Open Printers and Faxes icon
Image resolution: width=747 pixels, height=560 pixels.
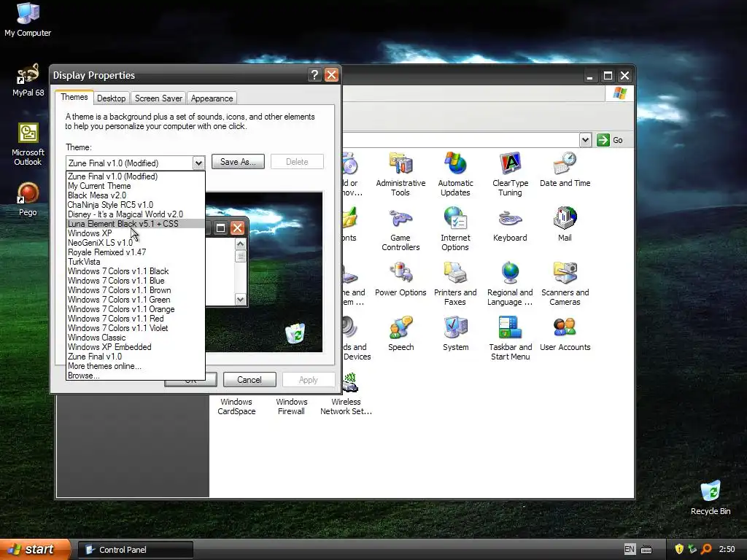click(455, 284)
